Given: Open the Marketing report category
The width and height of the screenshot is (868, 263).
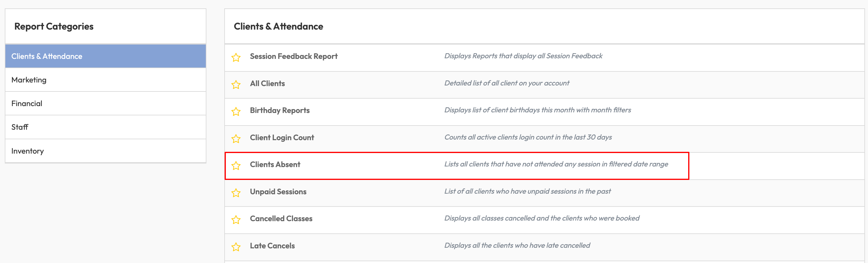Looking at the screenshot, I should coord(105,80).
